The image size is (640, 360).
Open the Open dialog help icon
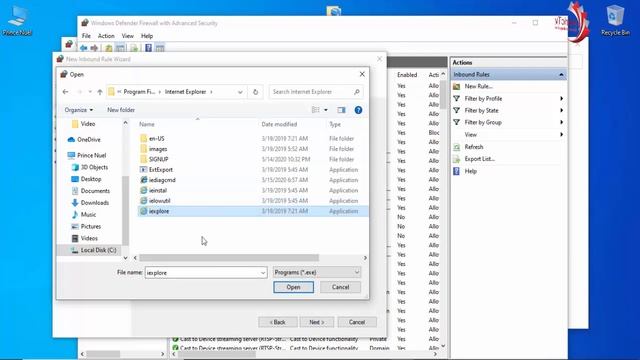(358, 110)
